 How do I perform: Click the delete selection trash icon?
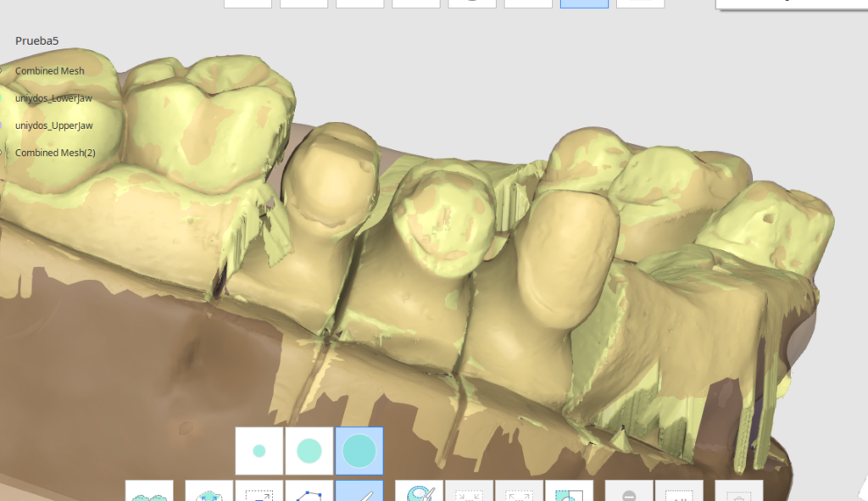click(x=739, y=491)
